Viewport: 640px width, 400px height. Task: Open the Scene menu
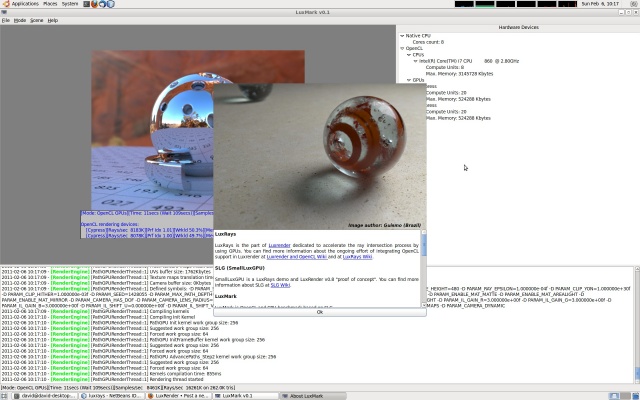coord(36,19)
